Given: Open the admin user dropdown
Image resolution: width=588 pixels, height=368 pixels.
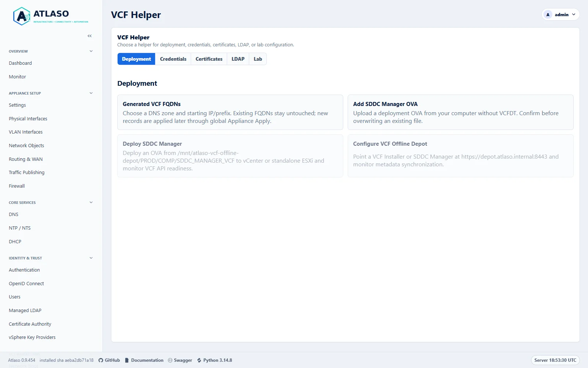Looking at the screenshot, I should 561,15.
